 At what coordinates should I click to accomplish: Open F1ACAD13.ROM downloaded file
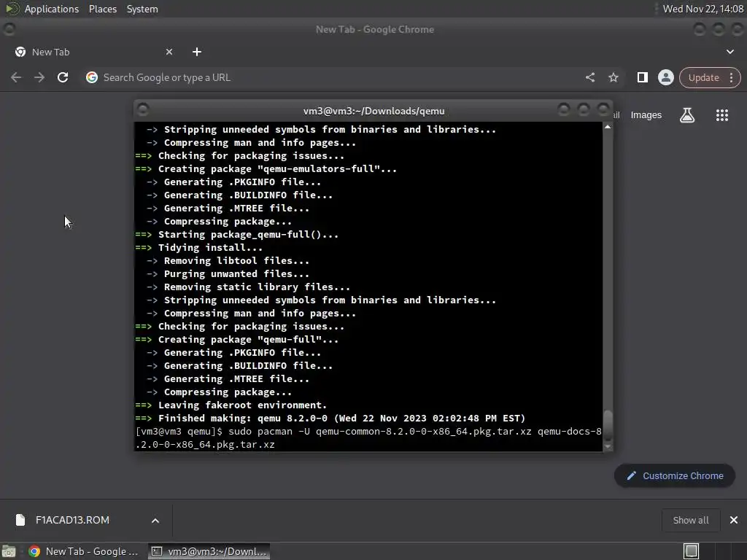tap(72, 520)
